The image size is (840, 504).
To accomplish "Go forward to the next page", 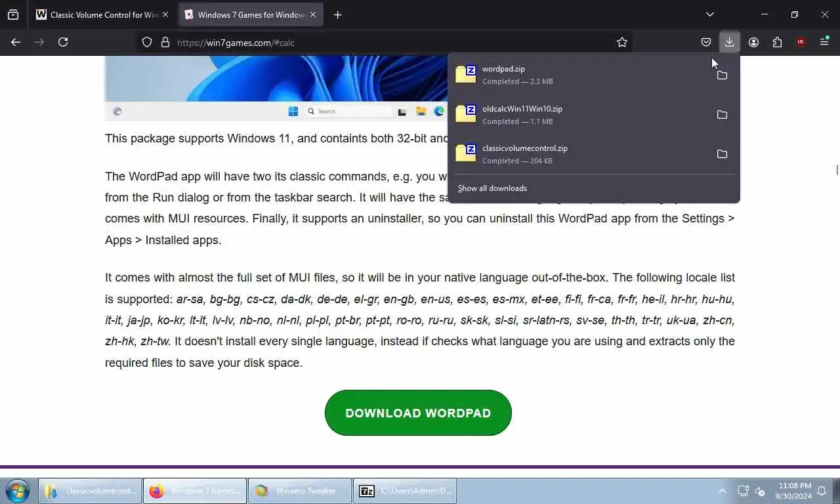I will click(x=39, y=42).
